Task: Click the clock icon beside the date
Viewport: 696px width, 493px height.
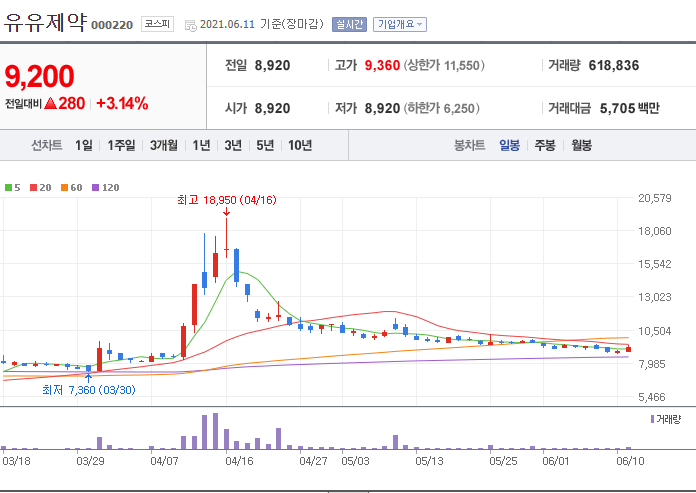Action: (x=191, y=25)
